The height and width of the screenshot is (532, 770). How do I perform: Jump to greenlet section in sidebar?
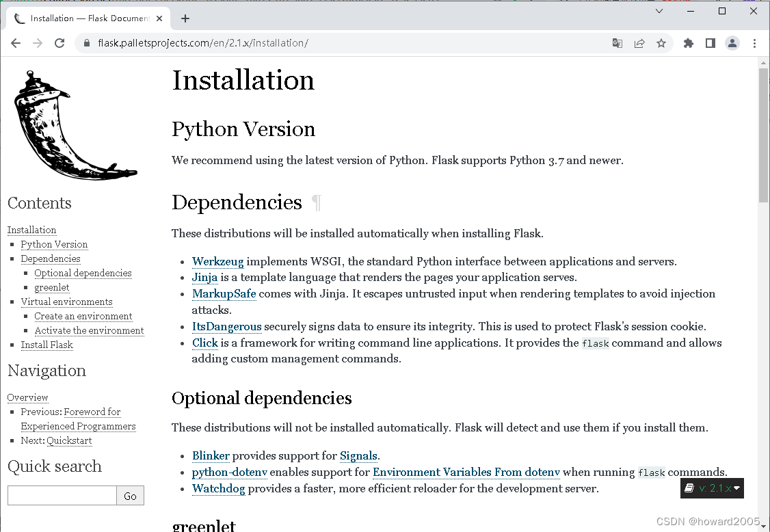(52, 287)
